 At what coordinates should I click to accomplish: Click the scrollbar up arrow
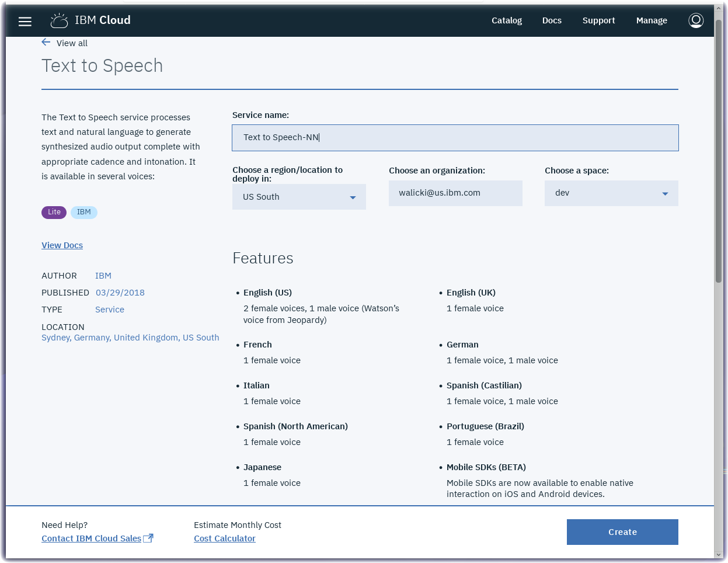click(x=719, y=9)
